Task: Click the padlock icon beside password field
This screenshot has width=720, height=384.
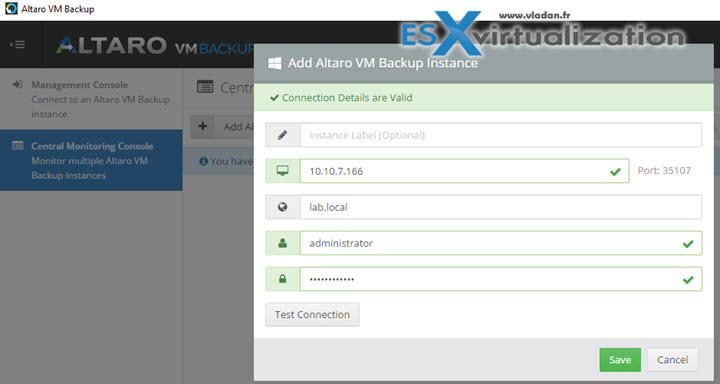Action: (282, 279)
